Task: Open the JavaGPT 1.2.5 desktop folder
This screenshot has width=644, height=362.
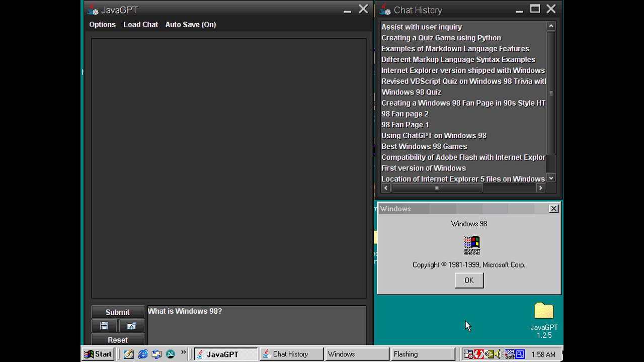Action: click(544, 320)
